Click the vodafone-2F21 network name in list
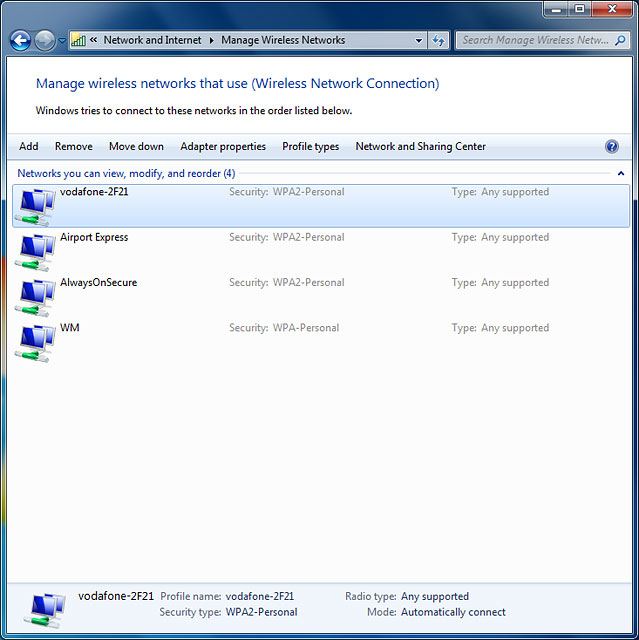 94,191
